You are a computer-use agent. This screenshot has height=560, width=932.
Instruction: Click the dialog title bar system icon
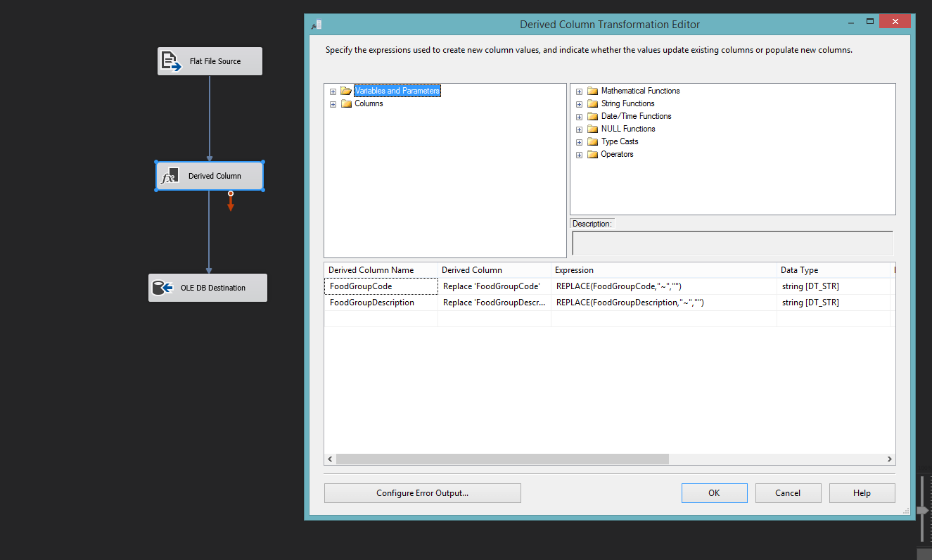(x=317, y=25)
